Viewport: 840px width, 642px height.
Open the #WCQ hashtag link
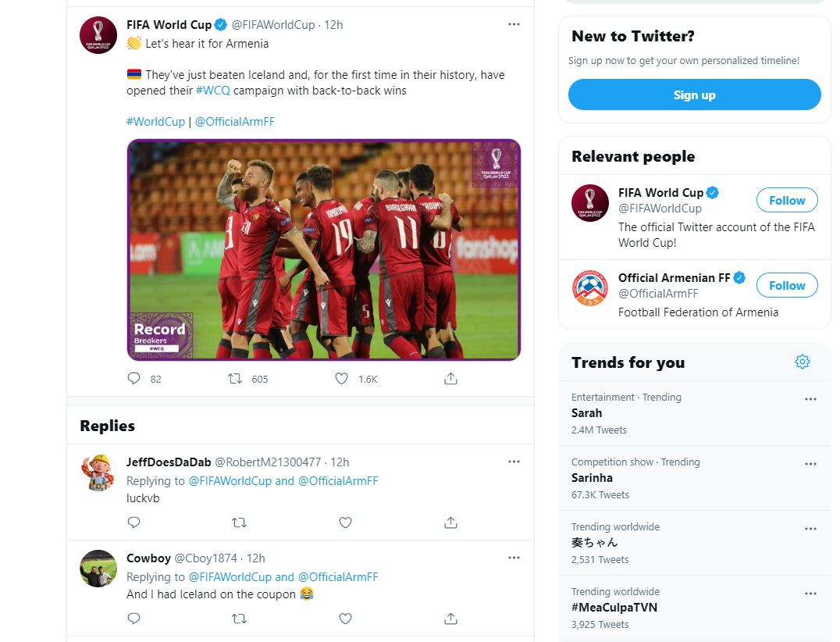click(x=211, y=91)
